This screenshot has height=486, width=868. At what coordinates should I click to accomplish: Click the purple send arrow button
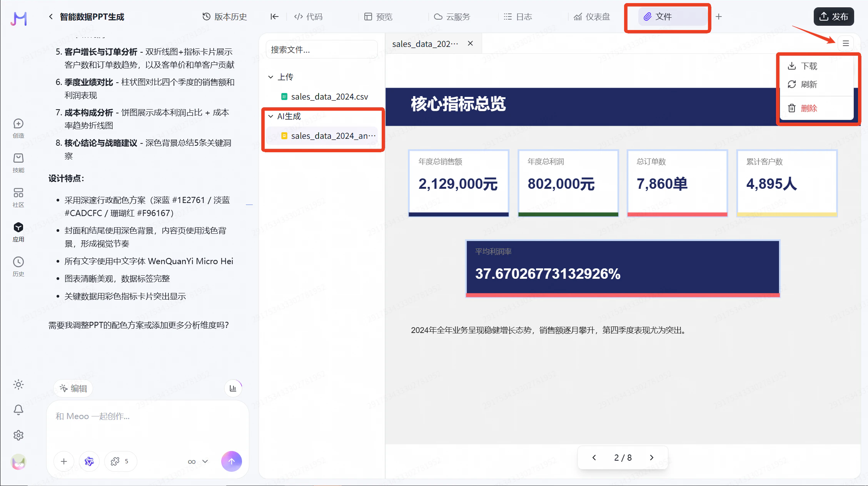pos(231,461)
